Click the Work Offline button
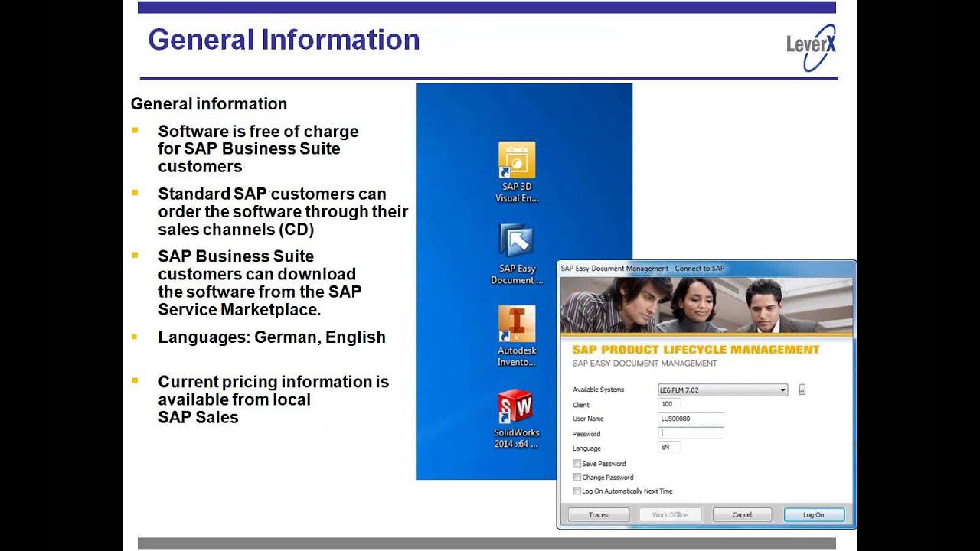 coord(670,515)
